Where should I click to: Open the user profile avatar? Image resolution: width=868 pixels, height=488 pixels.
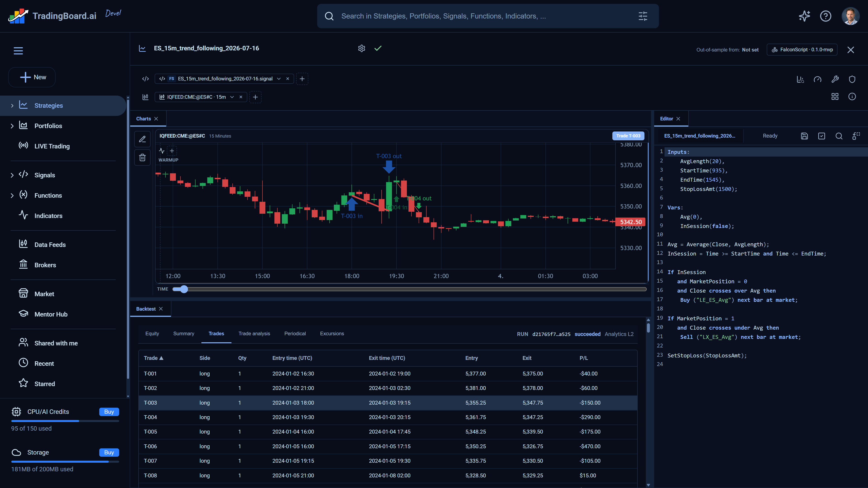point(850,16)
